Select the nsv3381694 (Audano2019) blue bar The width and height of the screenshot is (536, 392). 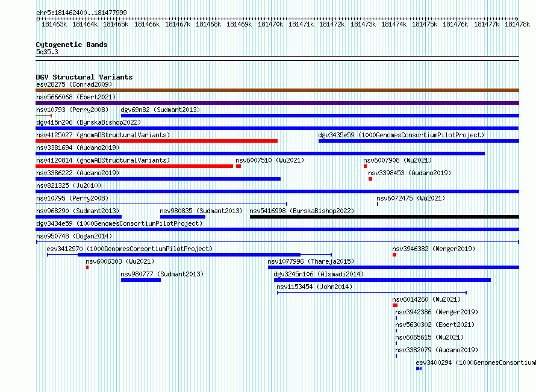tap(260, 154)
